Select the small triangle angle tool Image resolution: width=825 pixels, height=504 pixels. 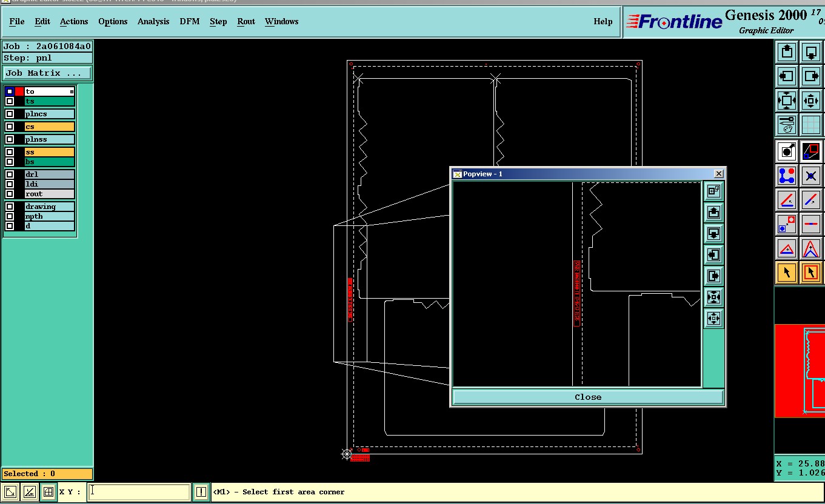(787, 248)
